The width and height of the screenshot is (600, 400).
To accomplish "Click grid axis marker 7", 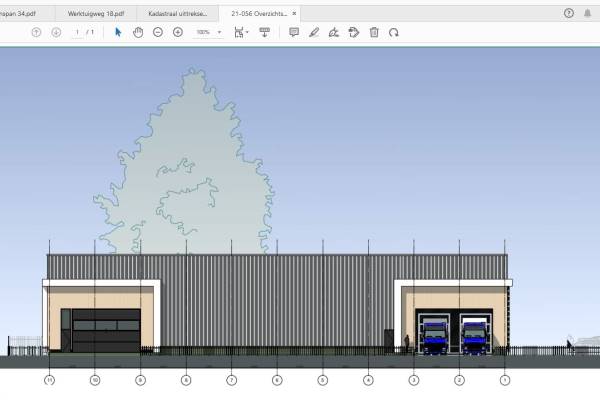I will pos(232,380).
